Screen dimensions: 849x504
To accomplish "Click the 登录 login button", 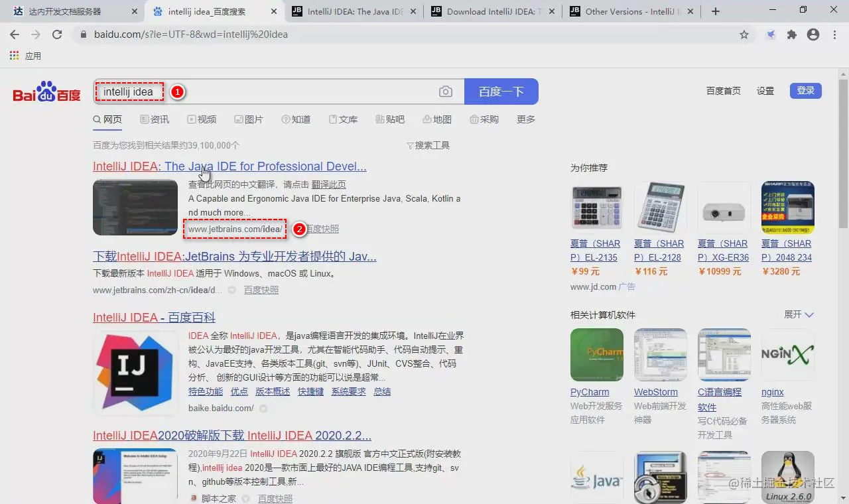I will point(806,91).
